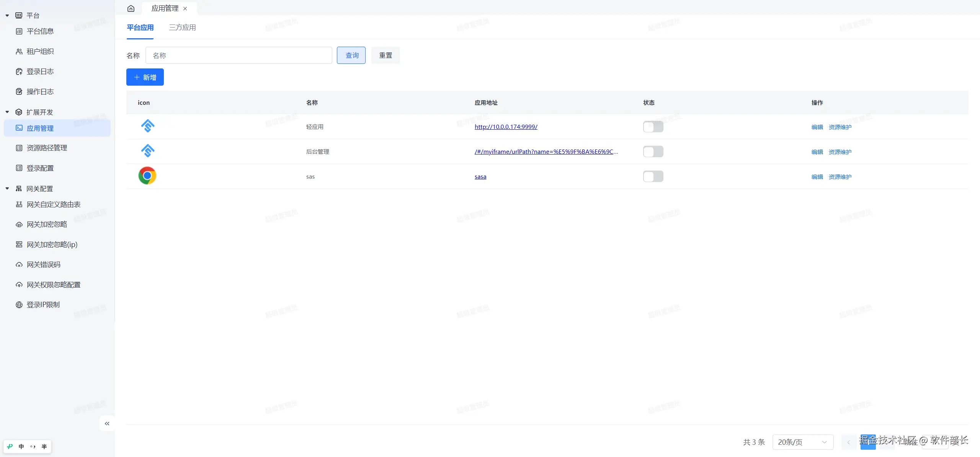Click the home icon in tab bar
The height and width of the screenshot is (457, 980).
[131, 8]
